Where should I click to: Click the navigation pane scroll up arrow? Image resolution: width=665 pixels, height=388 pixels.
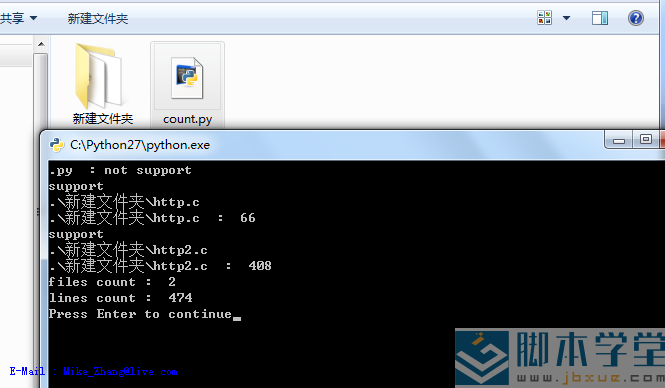41,44
